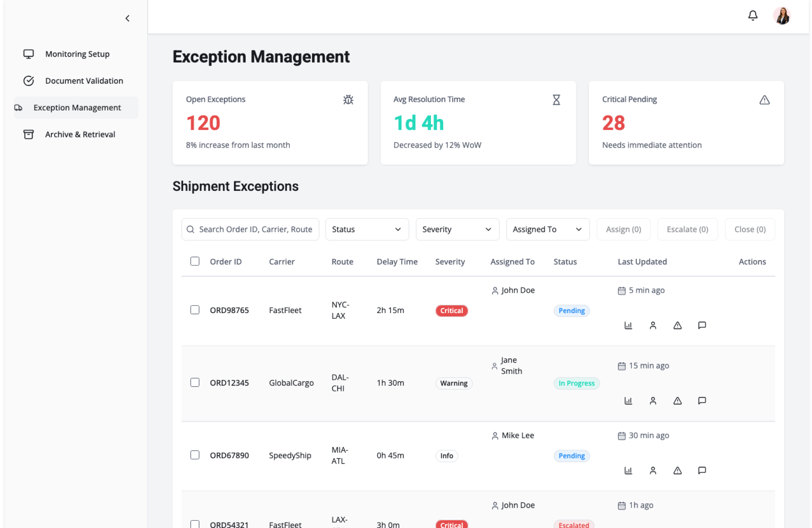The height and width of the screenshot is (528, 812).
Task: Expand the Assigned To dropdown
Action: tap(547, 229)
